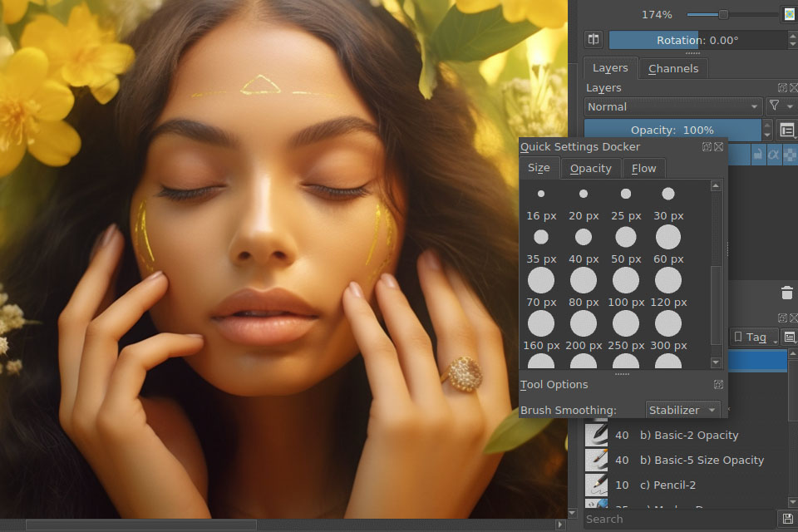Select the b) Basic-5 Size Opacity brush preset
The width and height of the screenshot is (798, 532).
click(x=686, y=461)
